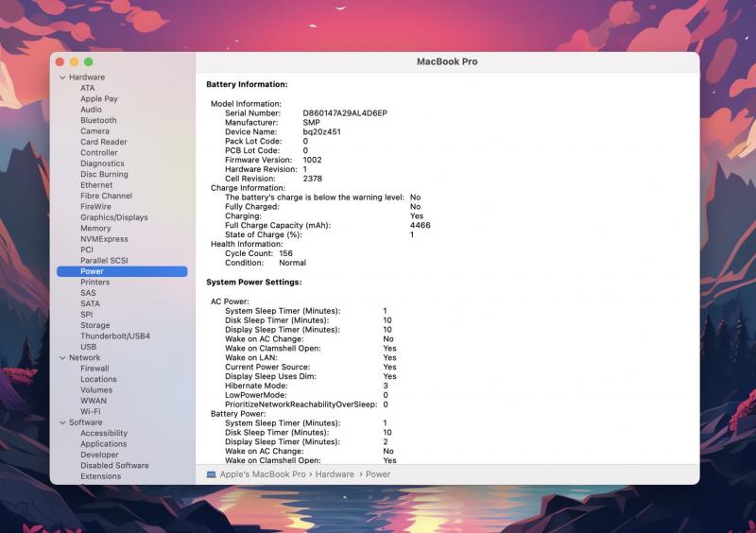Open NVMExpress entry

[104, 239]
